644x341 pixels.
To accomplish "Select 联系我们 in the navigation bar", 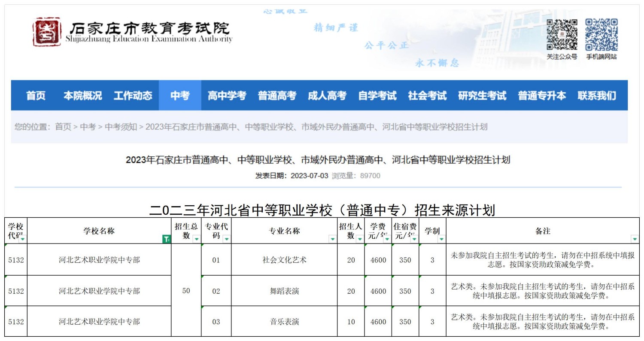I will click(596, 96).
